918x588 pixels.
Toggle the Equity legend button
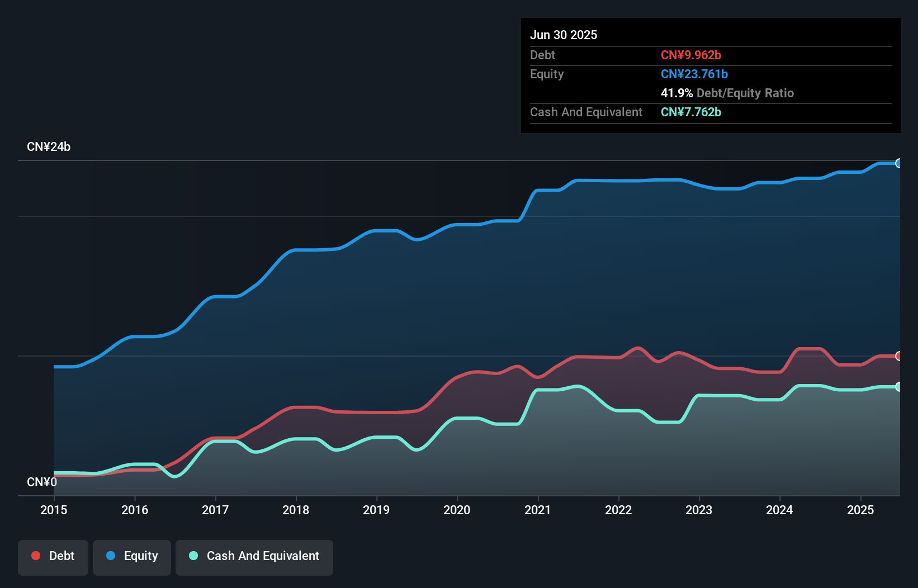pos(132,557)
